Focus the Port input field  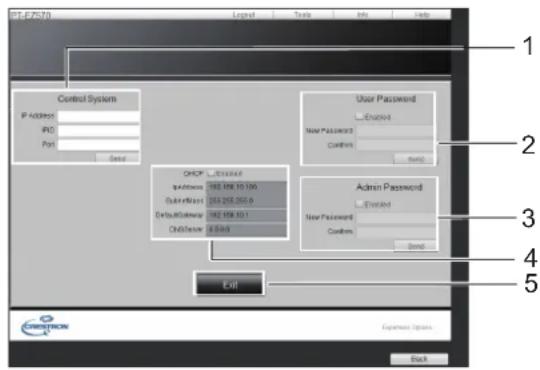(99, 145)
